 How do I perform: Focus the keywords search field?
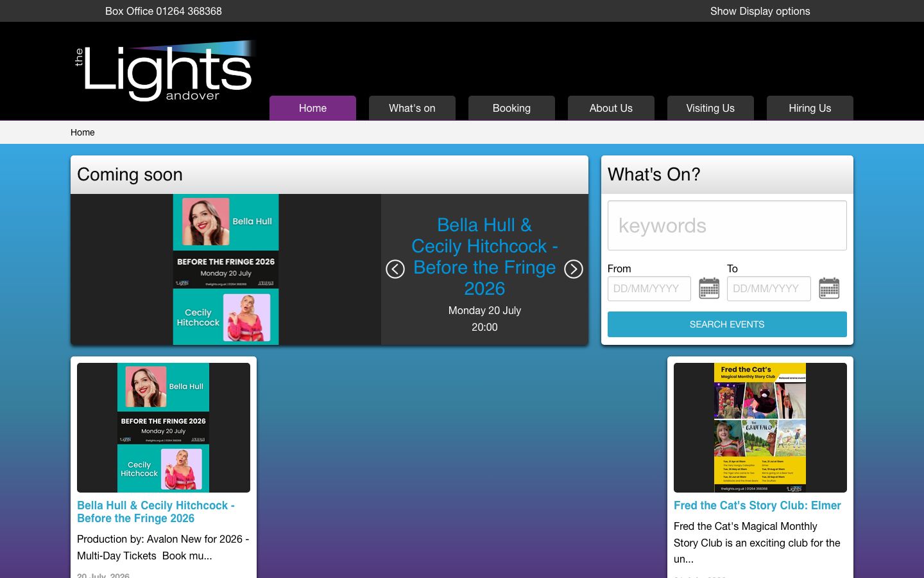(x=727, y=225)
